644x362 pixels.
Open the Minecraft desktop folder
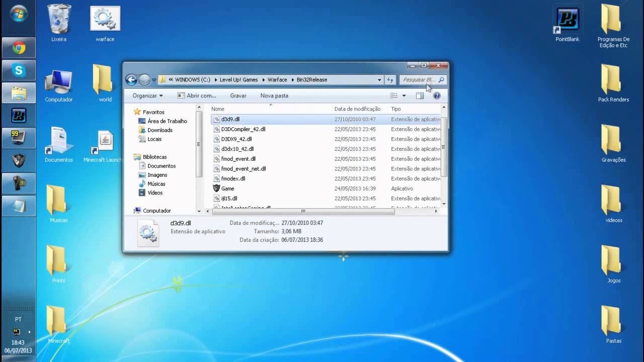click(58, 324)
